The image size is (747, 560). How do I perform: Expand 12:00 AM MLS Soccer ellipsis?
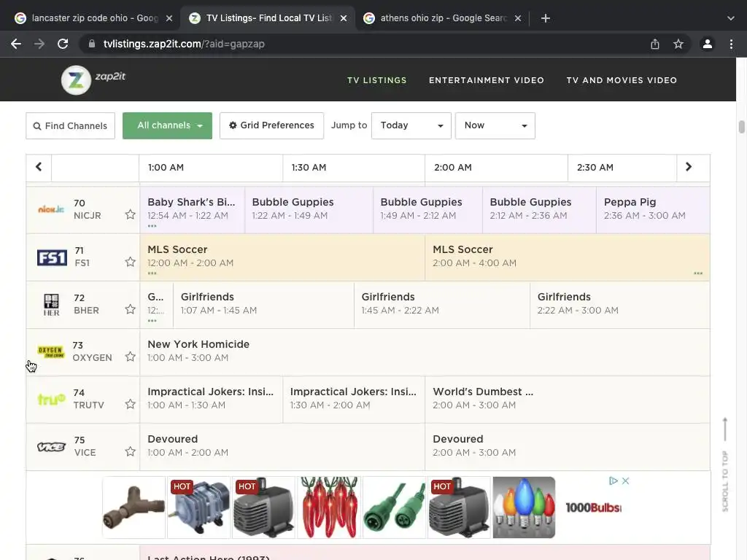point(152,273)
